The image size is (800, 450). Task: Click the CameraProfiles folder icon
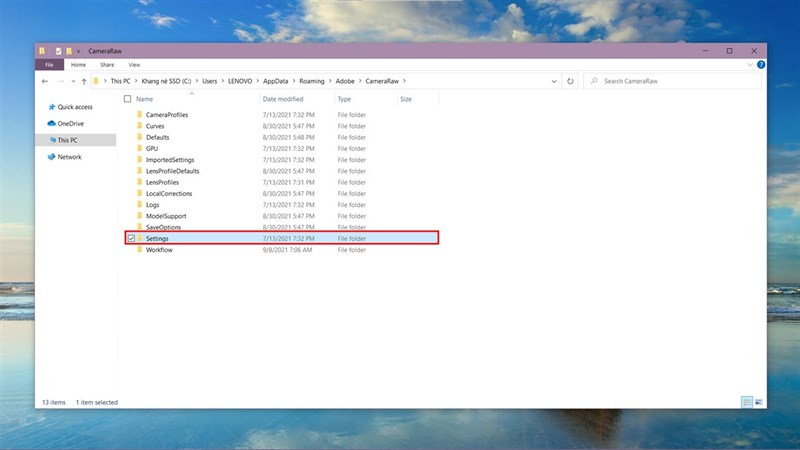pyautogui.click(x=139, y=114)
